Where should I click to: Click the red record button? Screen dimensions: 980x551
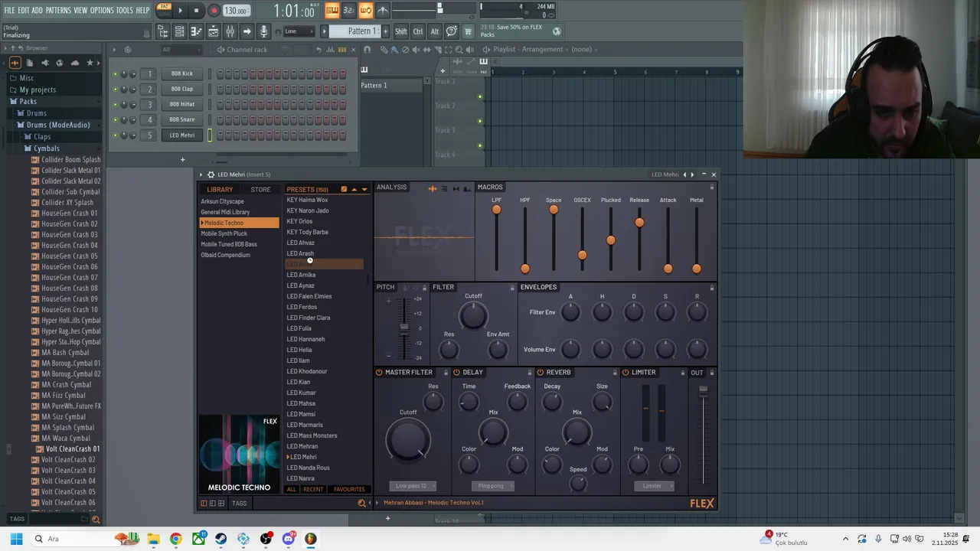(214, 11)
